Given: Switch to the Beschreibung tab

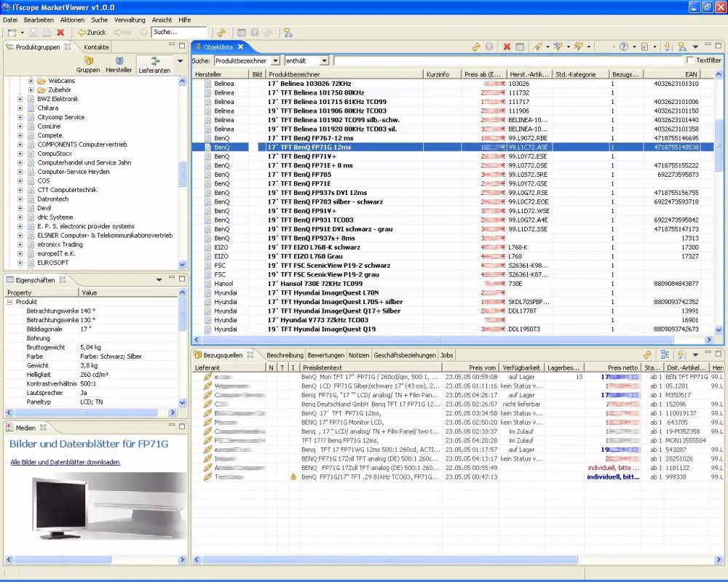Looking at the screenshot, I should pyautogui.click(x=285, y=355).
